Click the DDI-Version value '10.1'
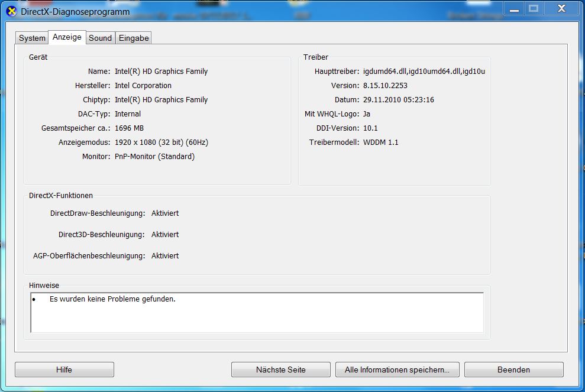The width and height of the screenshot is (585, 392). pyautogui.click(x=370, y=128)
